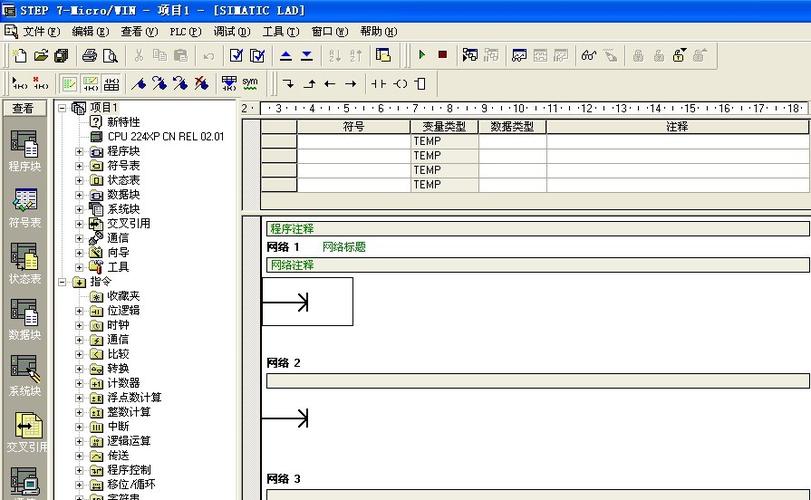Expand the 位逻辑 instruction folder
The height and width of the screenshot is (500, 811).
(79, 311)
